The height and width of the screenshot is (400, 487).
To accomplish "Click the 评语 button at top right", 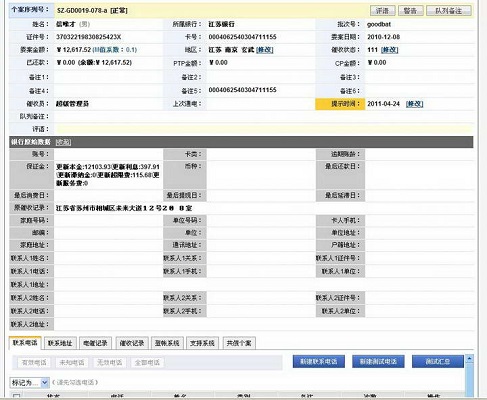I will pos(382,11).
